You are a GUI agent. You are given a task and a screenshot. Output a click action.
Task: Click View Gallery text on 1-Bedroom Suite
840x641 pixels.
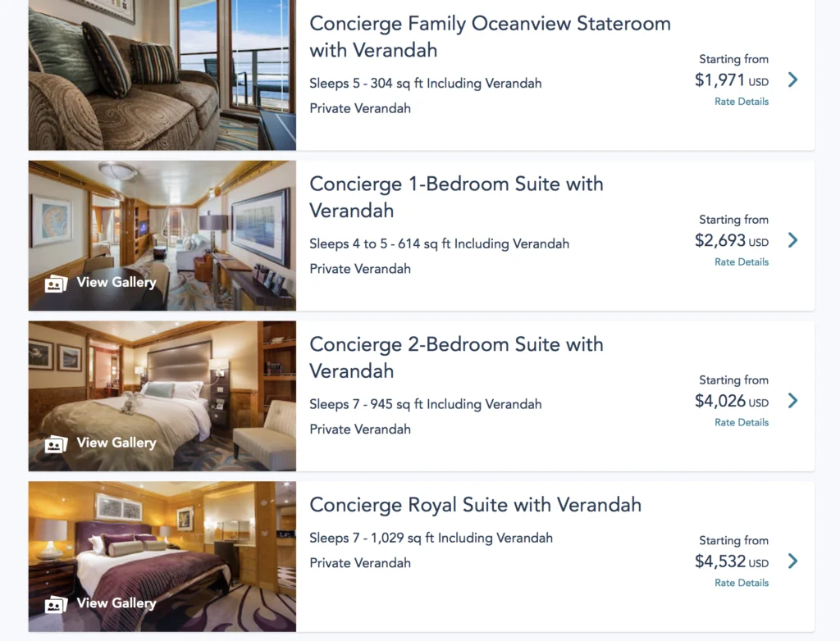click(x=116, y=283)
